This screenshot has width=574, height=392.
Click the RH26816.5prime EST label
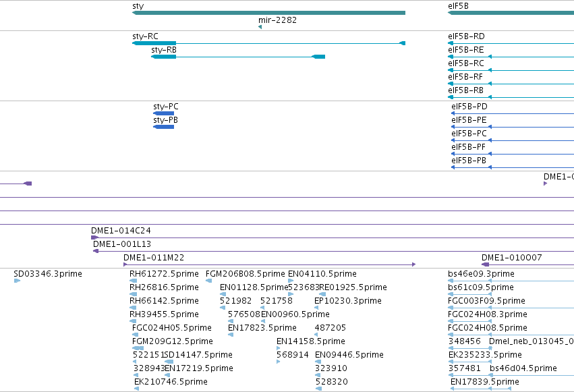pyautogui.click(x=164, y=287)
